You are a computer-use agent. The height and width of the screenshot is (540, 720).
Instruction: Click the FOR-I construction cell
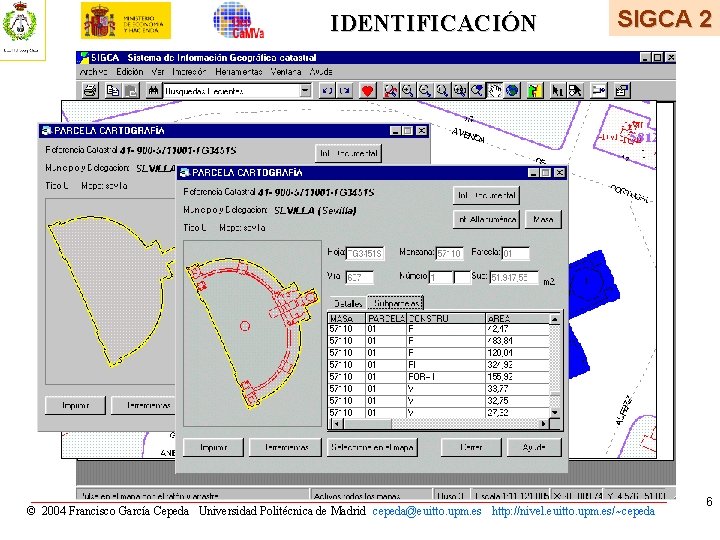(x=445, y=377)
